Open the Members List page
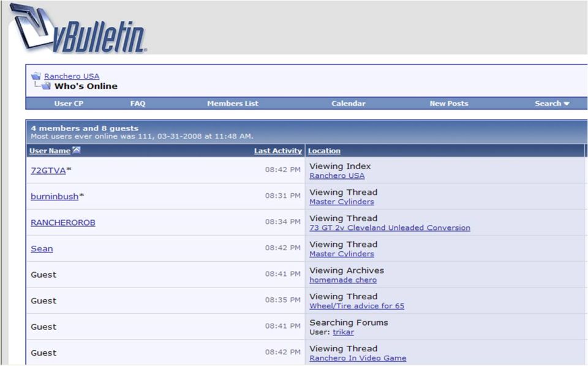Viewport: 588px width, 366px height. click(233, 104)
